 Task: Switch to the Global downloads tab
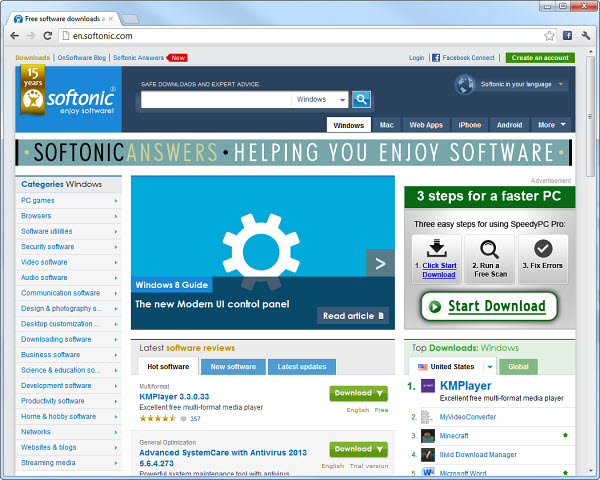pos(517,367)
